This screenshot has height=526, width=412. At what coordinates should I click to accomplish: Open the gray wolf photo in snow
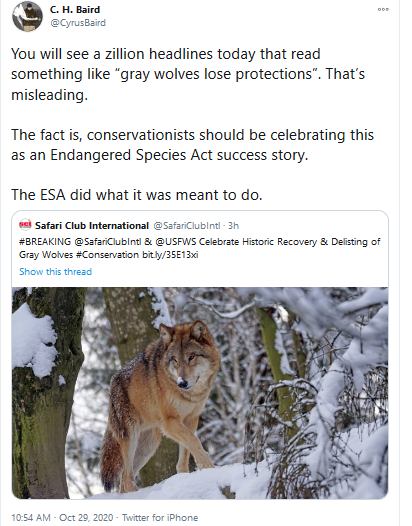(x=200, y=393)
